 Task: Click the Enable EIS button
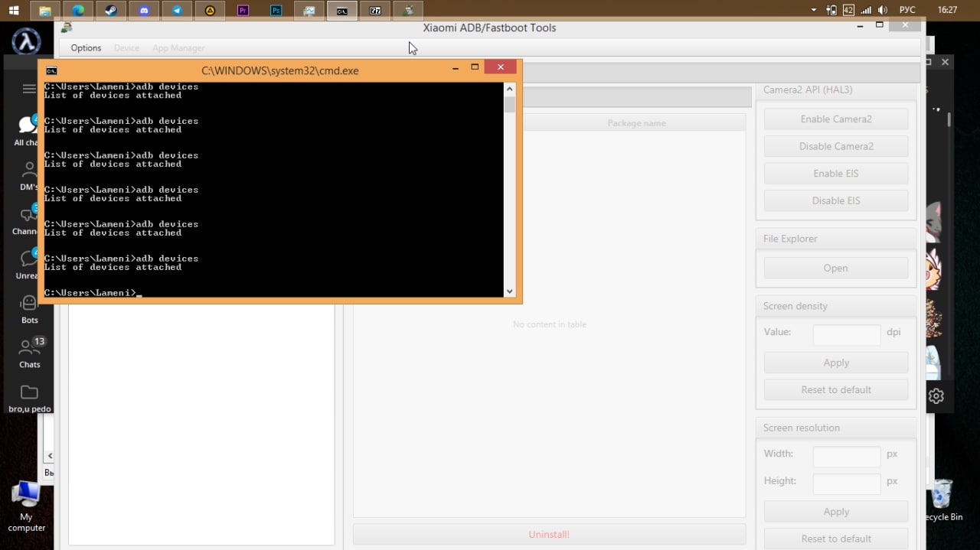tap(836, 174)
